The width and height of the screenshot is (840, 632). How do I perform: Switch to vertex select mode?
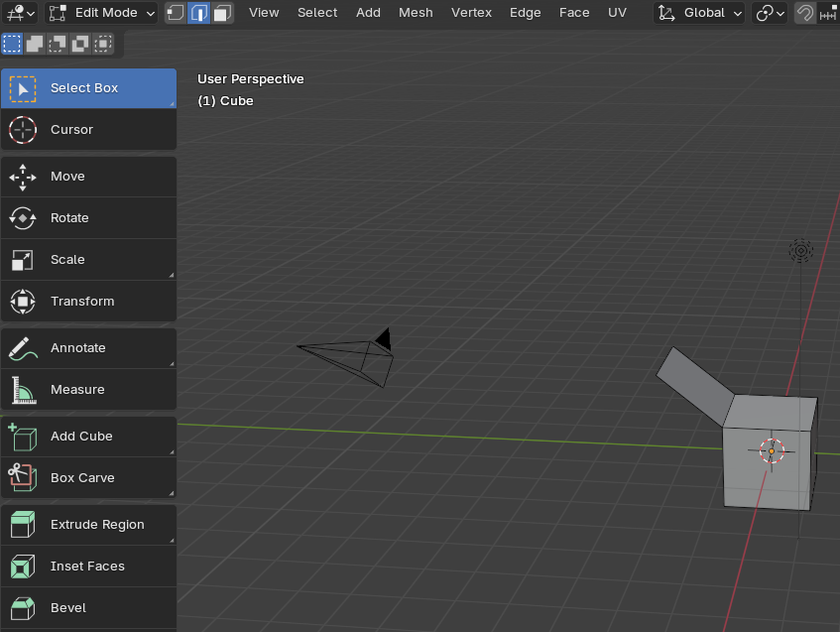176,13
